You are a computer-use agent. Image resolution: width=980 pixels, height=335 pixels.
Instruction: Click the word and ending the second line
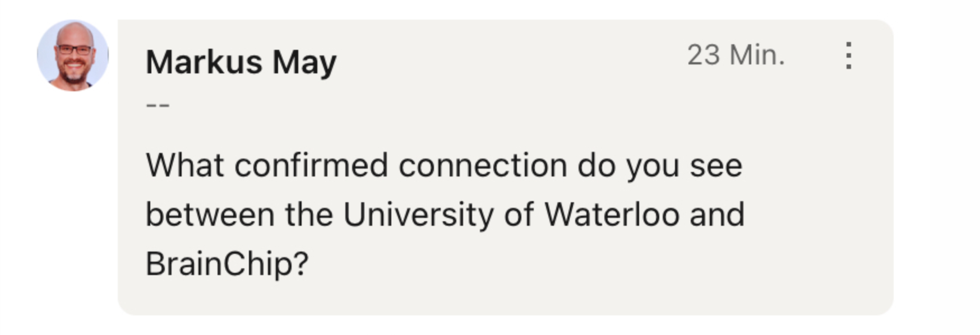click(717, 215)
